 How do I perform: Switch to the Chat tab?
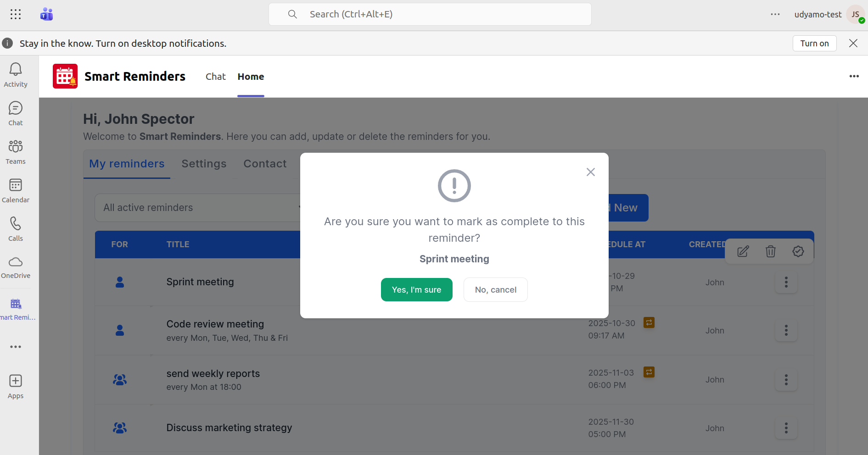pos(215,77)
